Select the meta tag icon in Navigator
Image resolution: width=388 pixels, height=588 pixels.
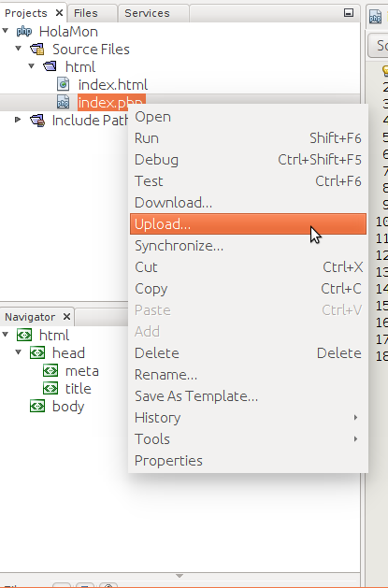50,371
